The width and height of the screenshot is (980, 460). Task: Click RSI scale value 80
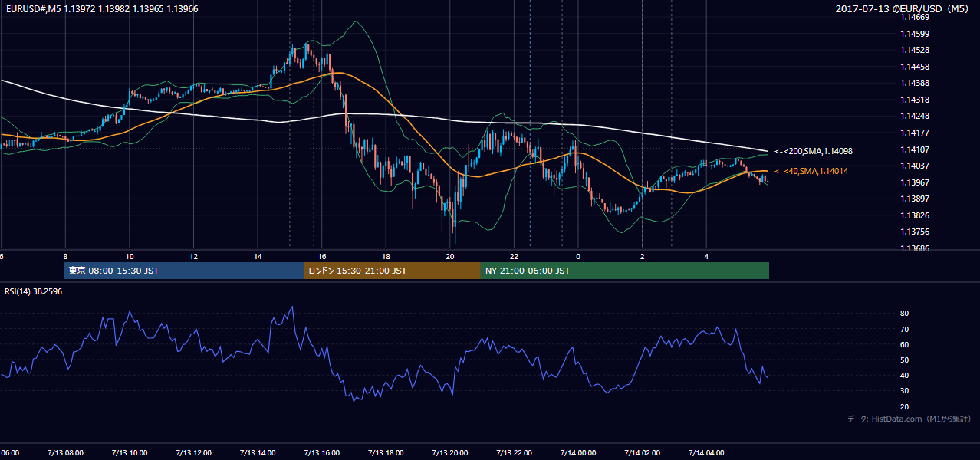905,314
